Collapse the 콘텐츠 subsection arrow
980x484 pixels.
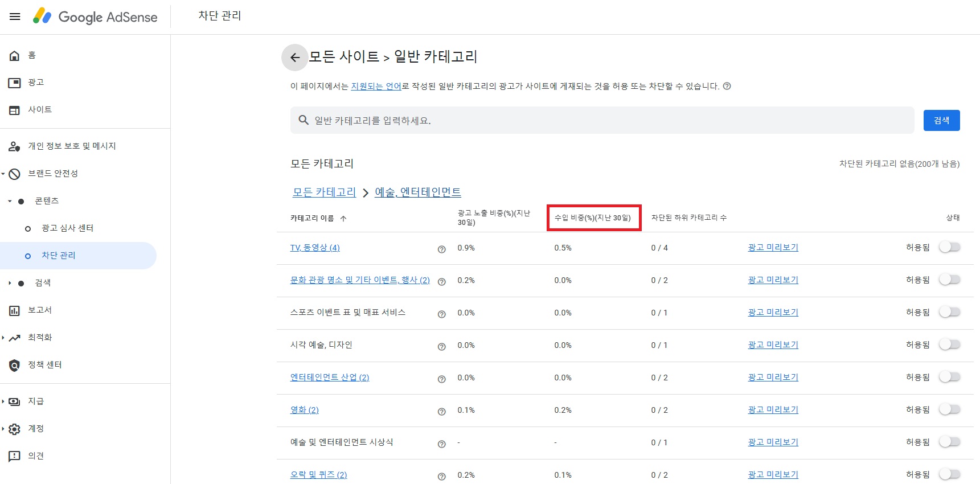click(x=10, y=201)
